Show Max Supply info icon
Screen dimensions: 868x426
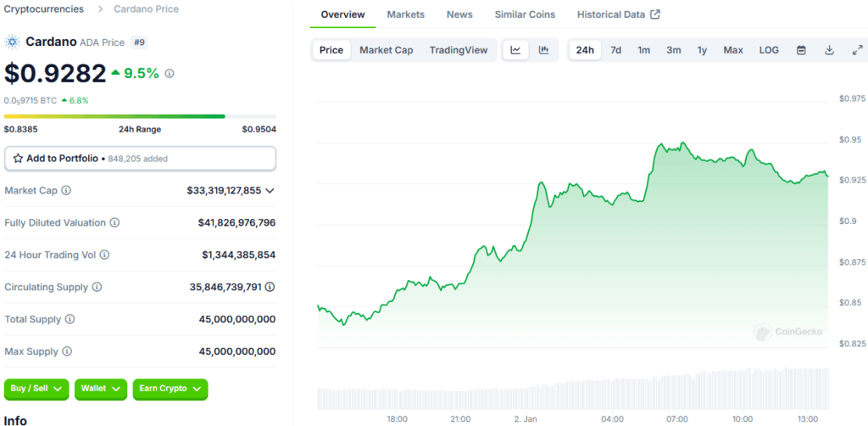[67, 351]
